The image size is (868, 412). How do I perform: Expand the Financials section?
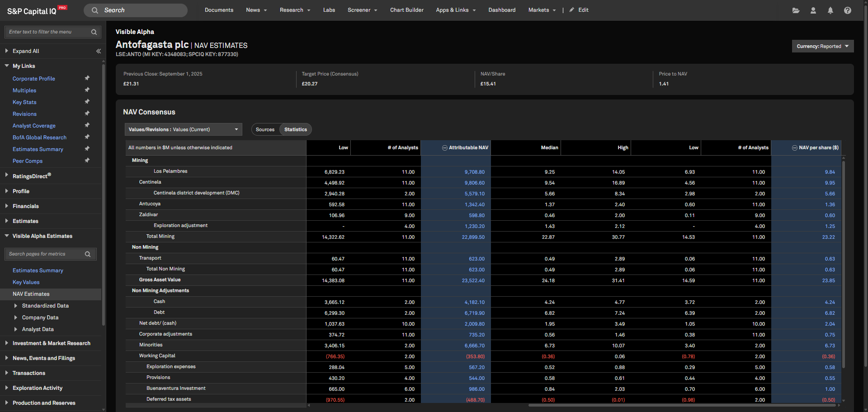pos(7,206)
